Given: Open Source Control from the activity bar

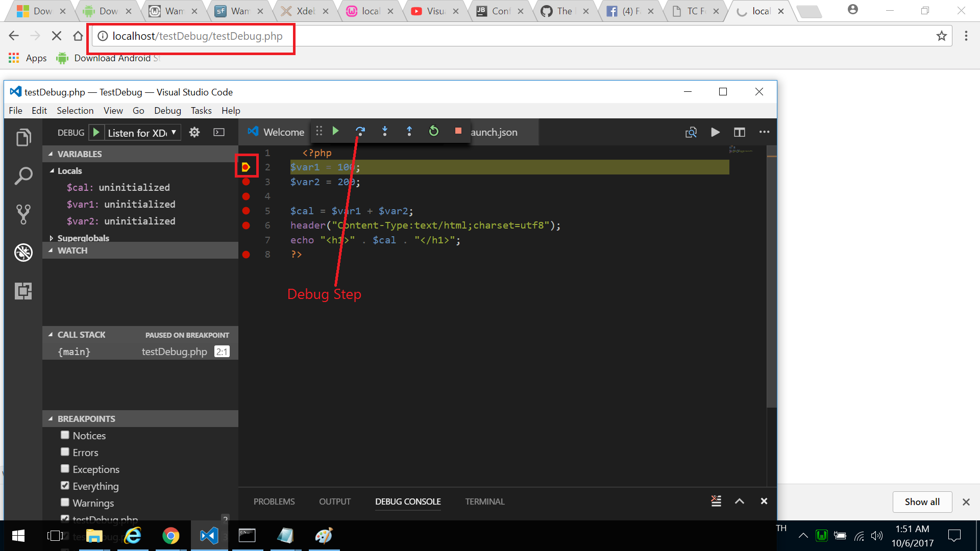Looking at the screenshot, I should point(23,214).
